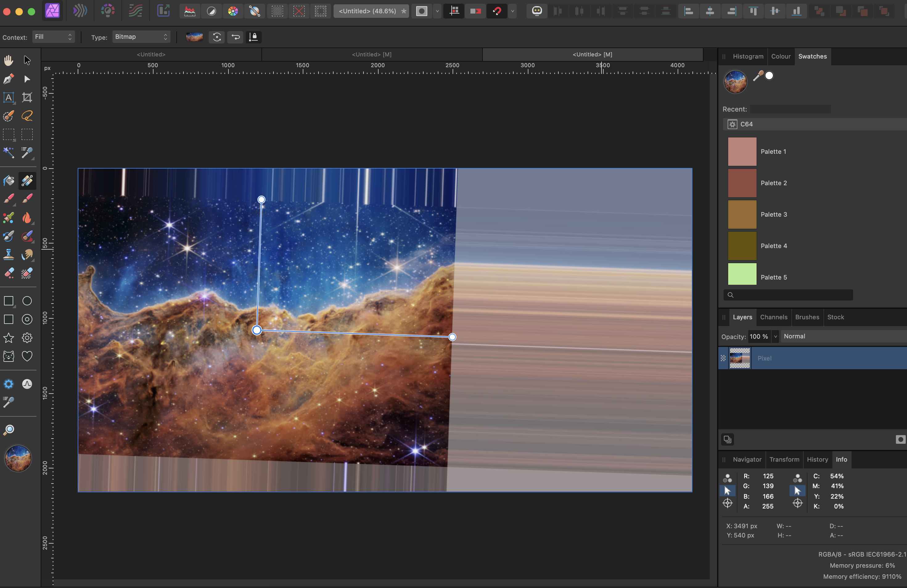Pick the Palette 3 brown swatch

[x=742, y=214]
